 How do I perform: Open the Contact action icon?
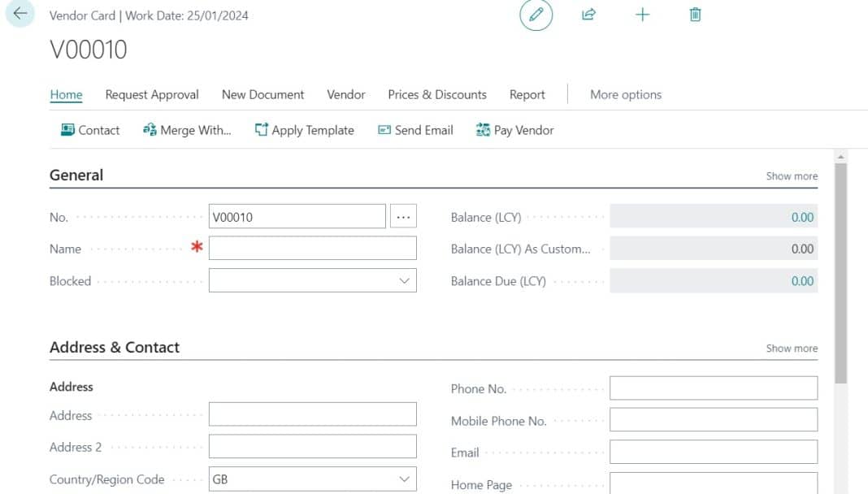(x=67, y=130)
